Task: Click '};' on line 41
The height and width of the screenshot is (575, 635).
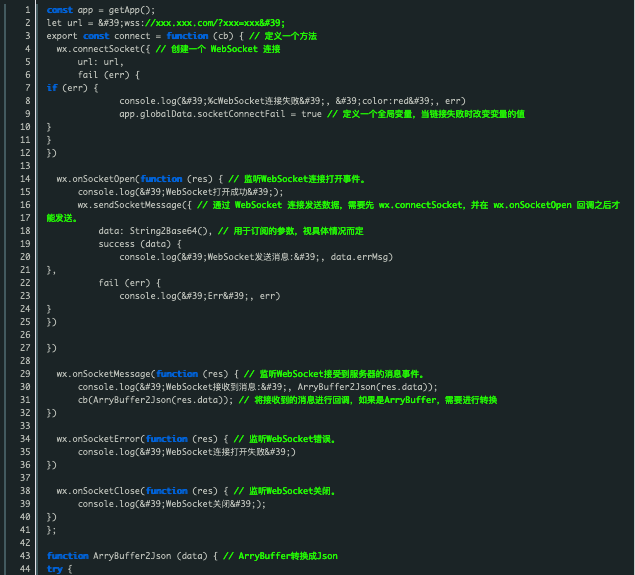Action: pos(51,530)
